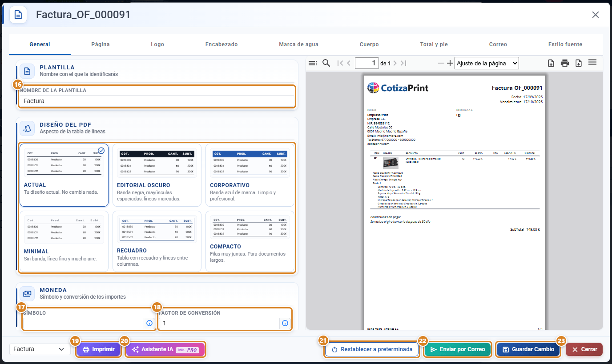The height and width of the screenshot is (364, 612).
Task: Switch to the Total y pie tab
Action: click(x=434, y=44)
